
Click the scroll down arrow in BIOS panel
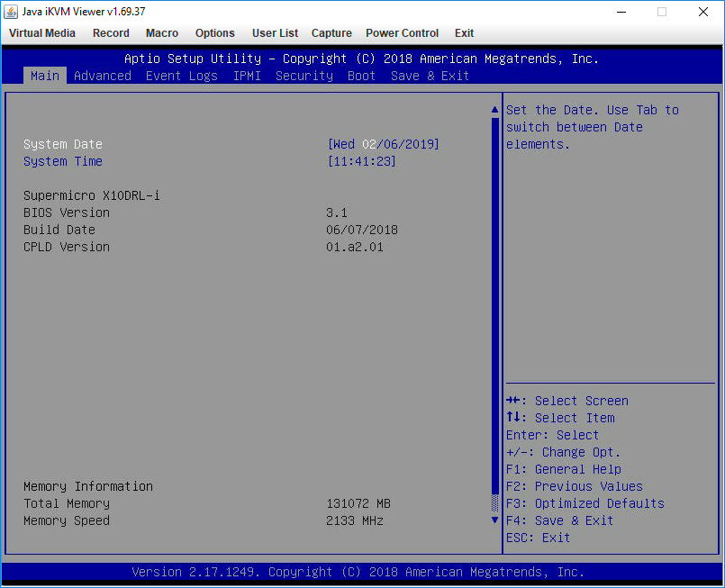pos(494,520)
